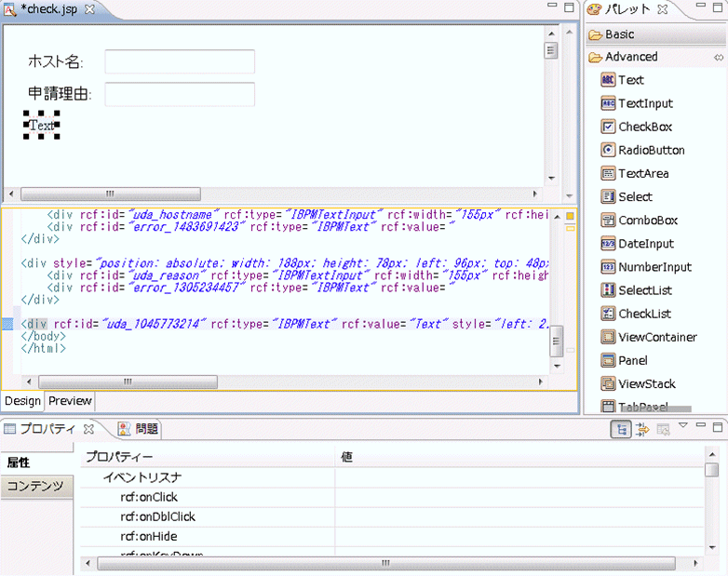Select the ComboBox palette item
The height and width of the screenshot is (576, 728).
[648, 221]
